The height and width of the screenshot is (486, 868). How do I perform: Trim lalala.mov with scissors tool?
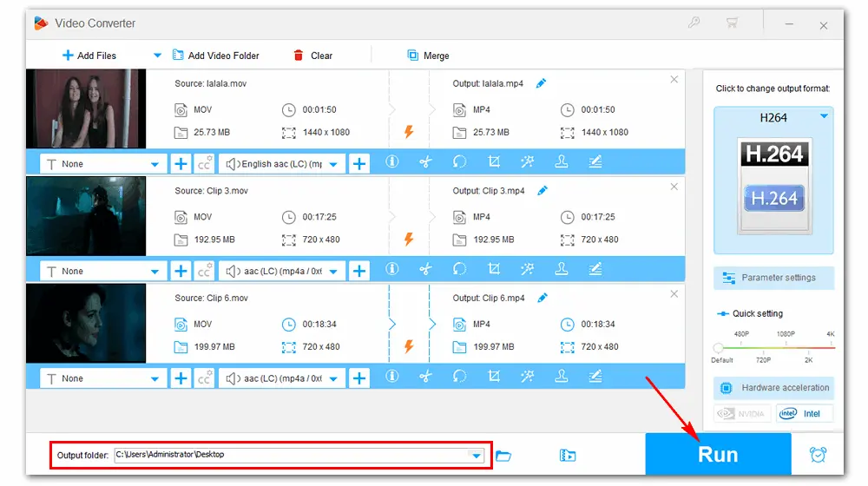(x=425, y=161)
